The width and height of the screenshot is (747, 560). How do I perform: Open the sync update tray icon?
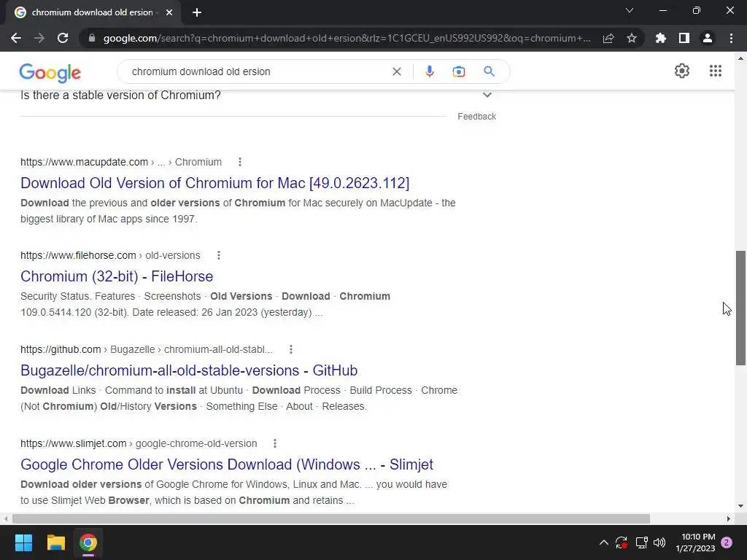point(622,542)
